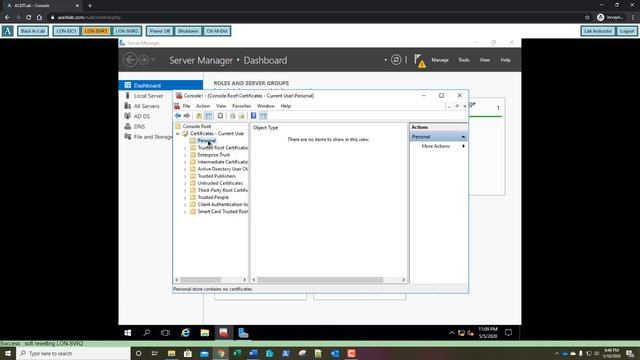Click the New Window toolbar icon in the console
Image resolution: width=640 pixels, height=360 pixels.
220,116
